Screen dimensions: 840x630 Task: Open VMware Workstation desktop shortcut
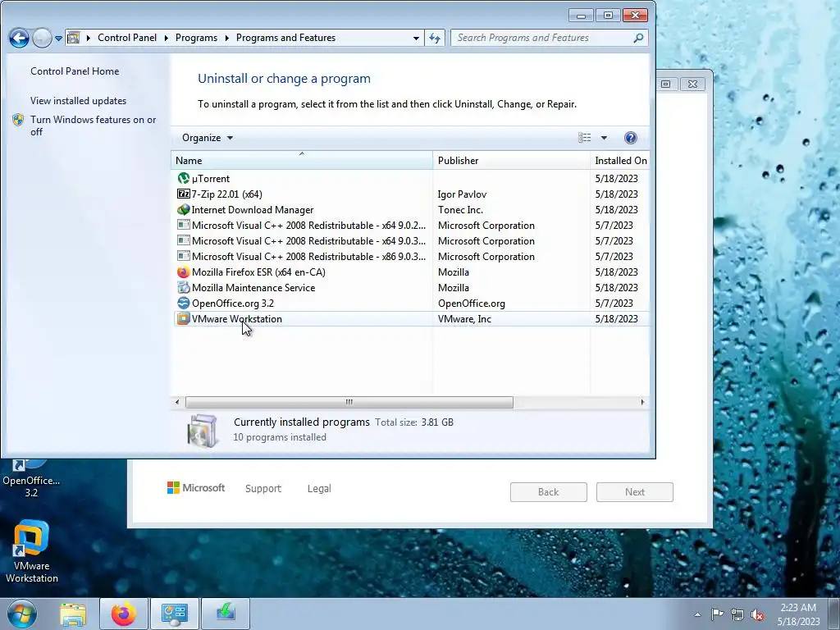31,552
